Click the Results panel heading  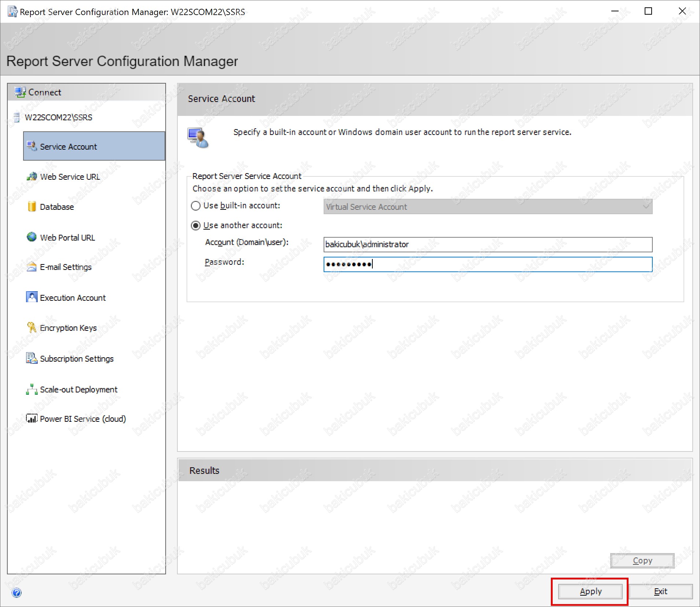tap(204, 471)
